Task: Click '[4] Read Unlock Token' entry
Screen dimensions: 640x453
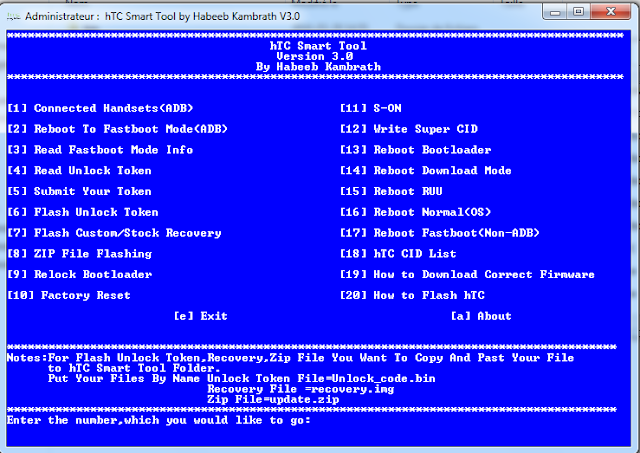Action: (x=79, y=171)
